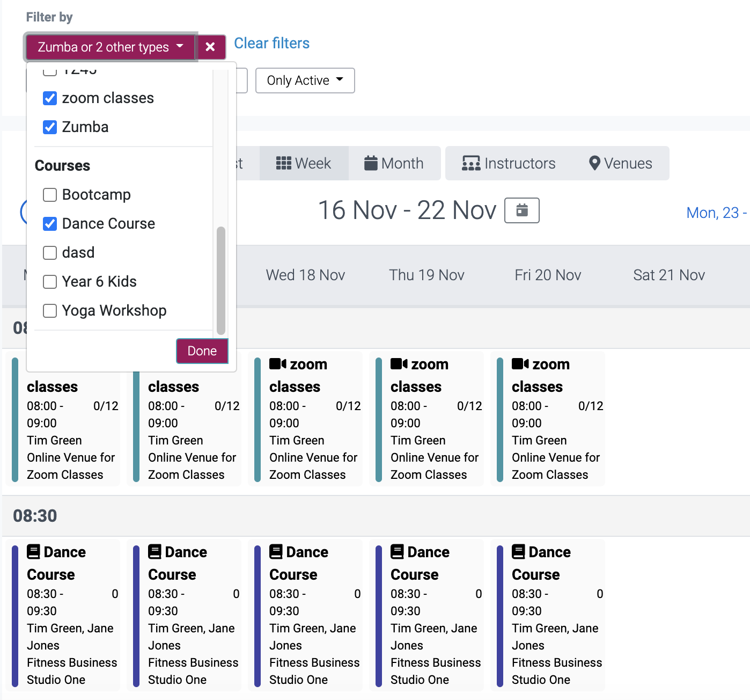Uncheck the Zumba checkbox
This screenshot has height=700, width=750.
pyautogui.click(x=50, y=127)
